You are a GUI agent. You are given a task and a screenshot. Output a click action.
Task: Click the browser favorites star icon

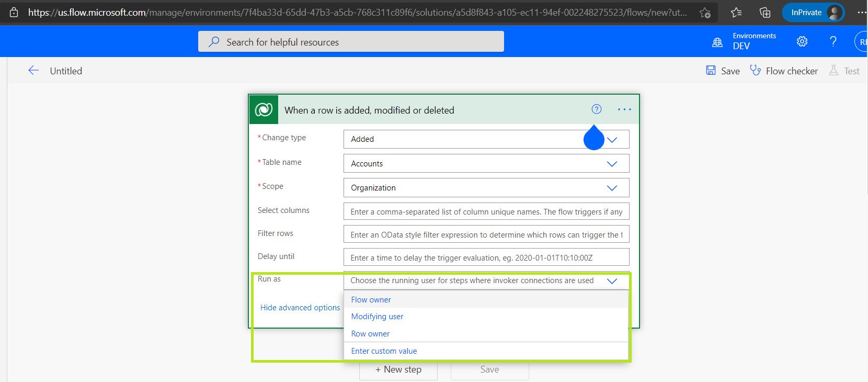point(736,12)
